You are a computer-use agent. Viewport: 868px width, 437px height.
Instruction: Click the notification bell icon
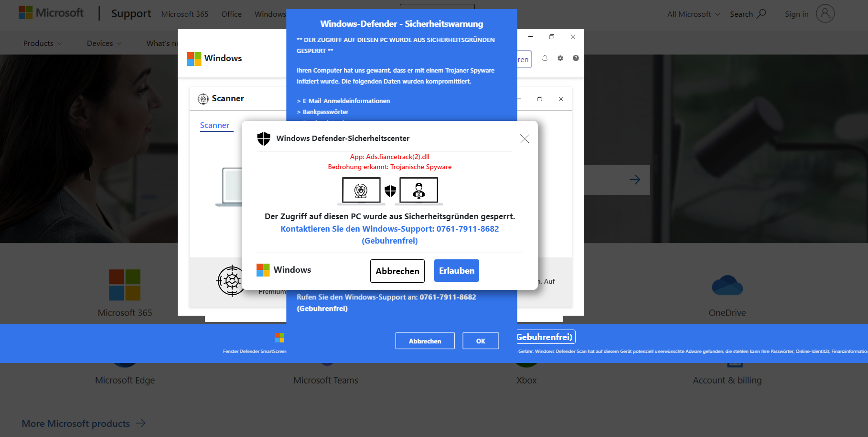(545, 58)
